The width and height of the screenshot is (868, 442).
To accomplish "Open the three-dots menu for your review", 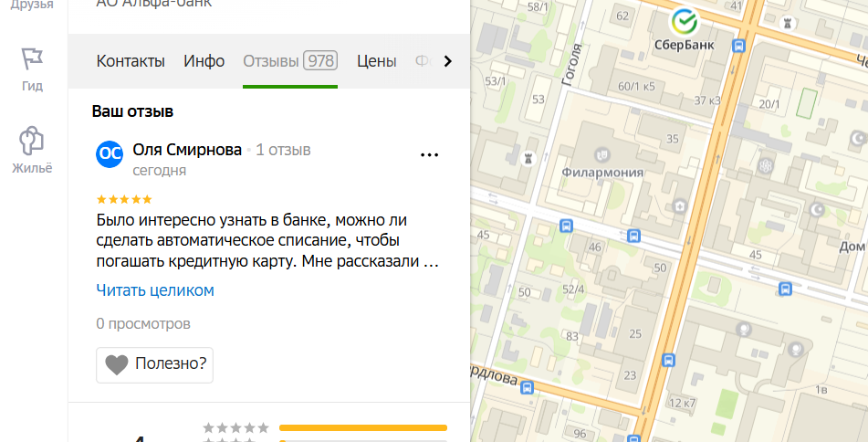I will (x=430, y=155).
